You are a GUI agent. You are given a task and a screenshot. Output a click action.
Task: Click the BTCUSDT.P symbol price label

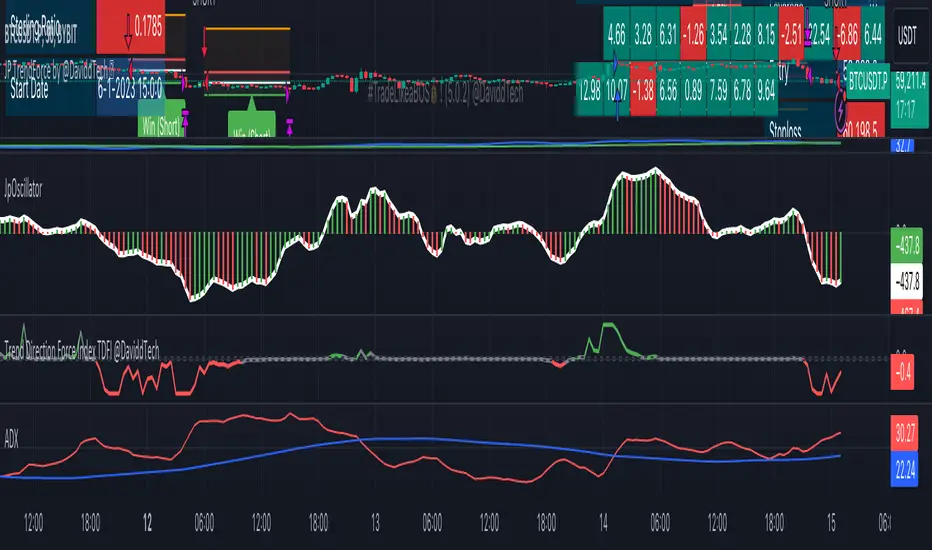[867, 81]
